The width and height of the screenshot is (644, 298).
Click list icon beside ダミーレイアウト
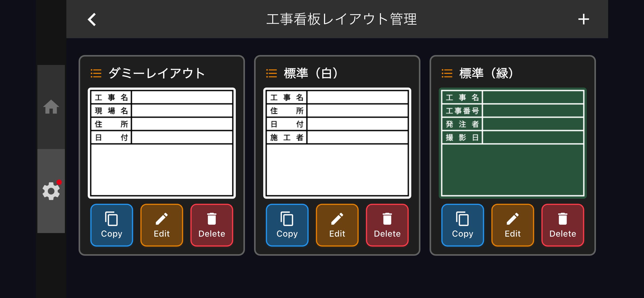click(x=96, y=73)
